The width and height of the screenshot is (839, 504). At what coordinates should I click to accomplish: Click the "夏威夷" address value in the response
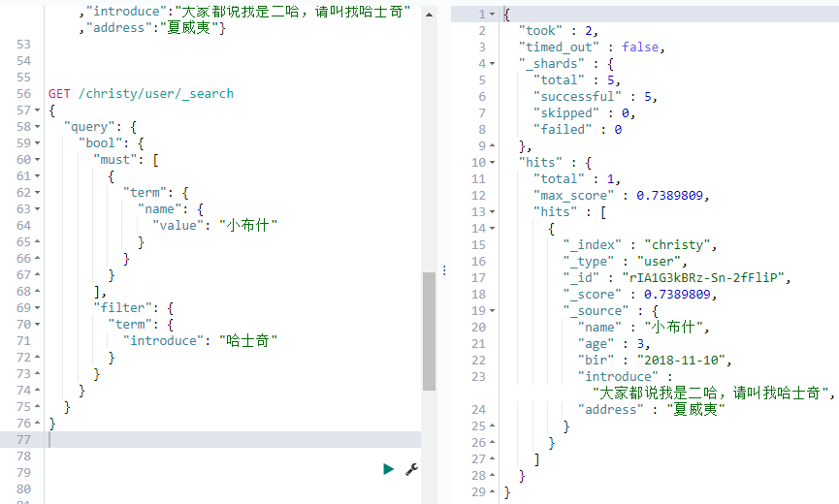tap(695, 409)
